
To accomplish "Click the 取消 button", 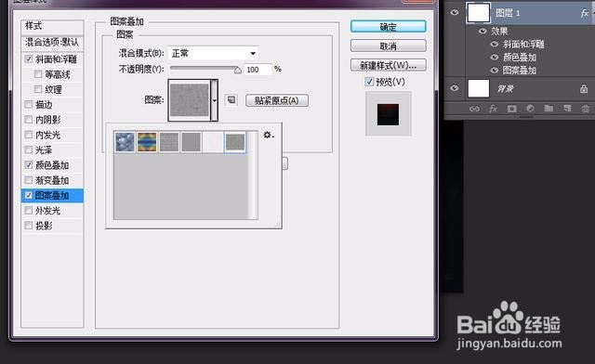I will click(x=389, y=46).
